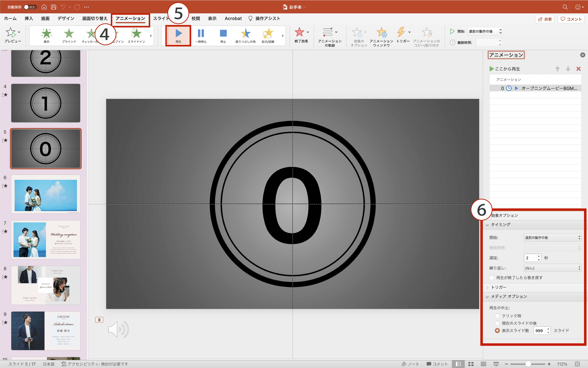Screen dimensions: 588x368
Task: Select the 停止 media effect
Action: [223, 36]
